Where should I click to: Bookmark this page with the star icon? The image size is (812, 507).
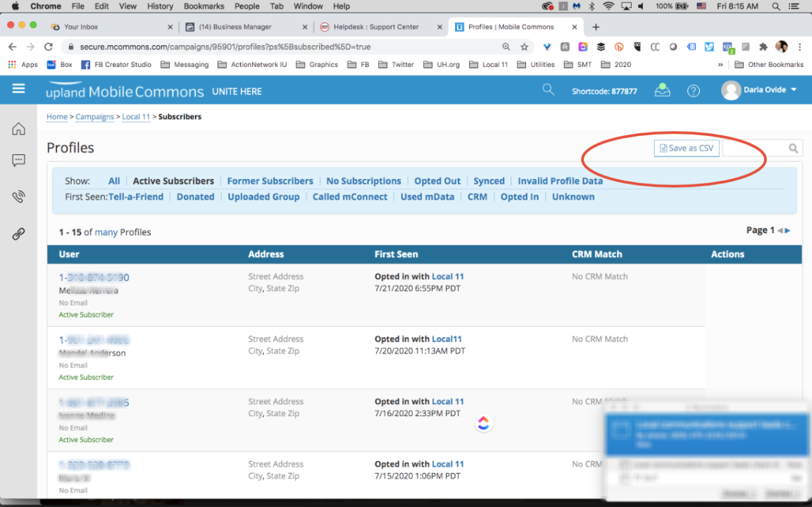coord(524,46)
